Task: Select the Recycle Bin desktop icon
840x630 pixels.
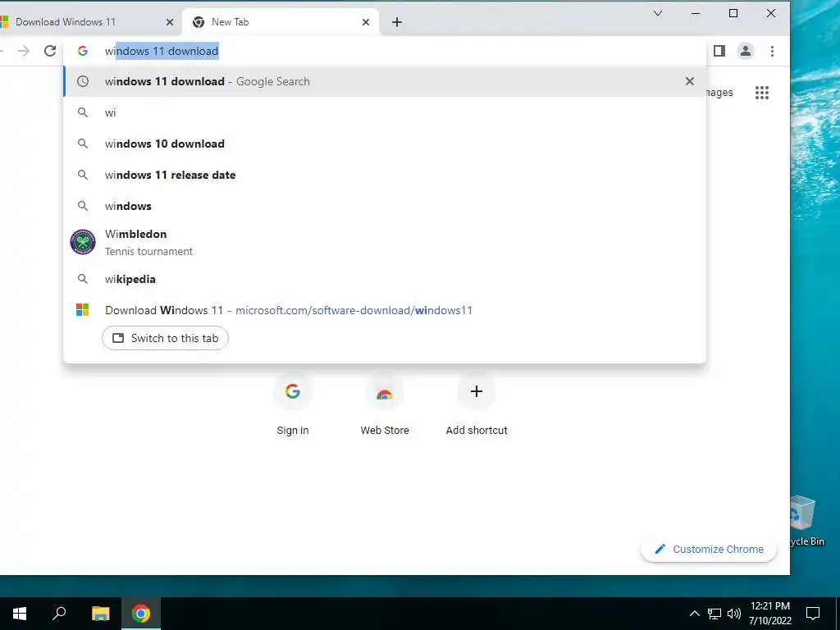Action: point(807,521)
